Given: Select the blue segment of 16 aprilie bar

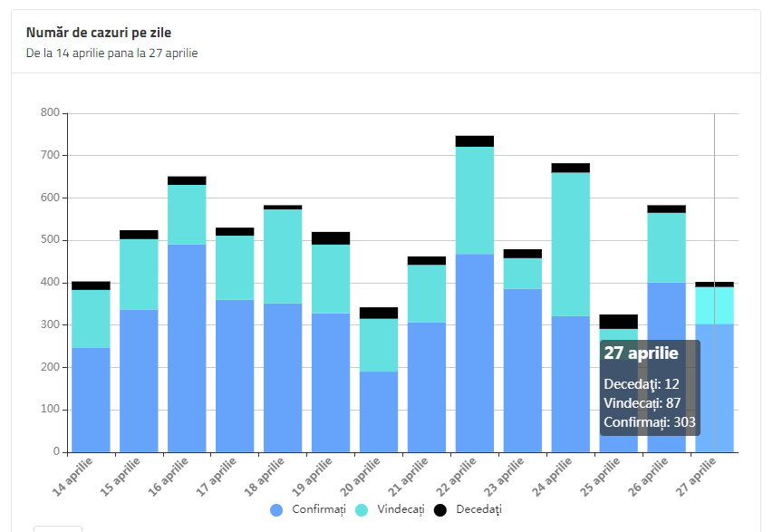Looking at the screenshot, I should [187, 348].
